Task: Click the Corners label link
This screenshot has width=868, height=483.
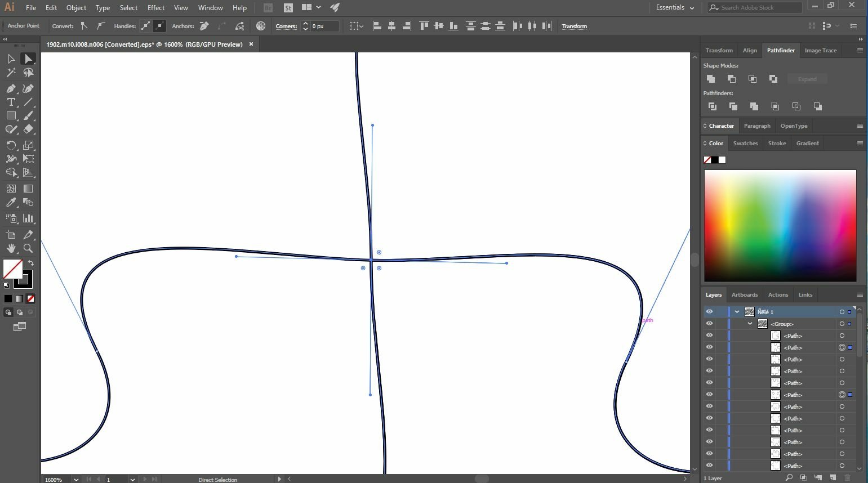Action: [x=286, y=26]
